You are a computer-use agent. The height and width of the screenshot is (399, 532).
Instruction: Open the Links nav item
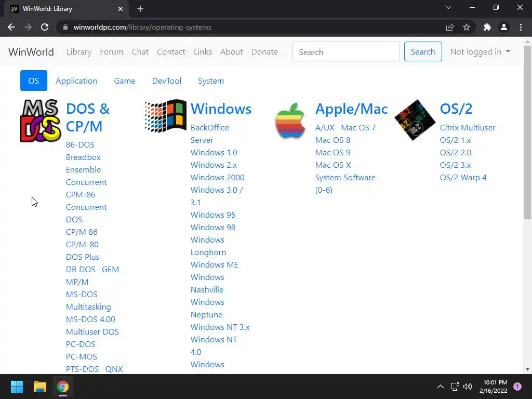pyautogui.click(x=203, y=51)
